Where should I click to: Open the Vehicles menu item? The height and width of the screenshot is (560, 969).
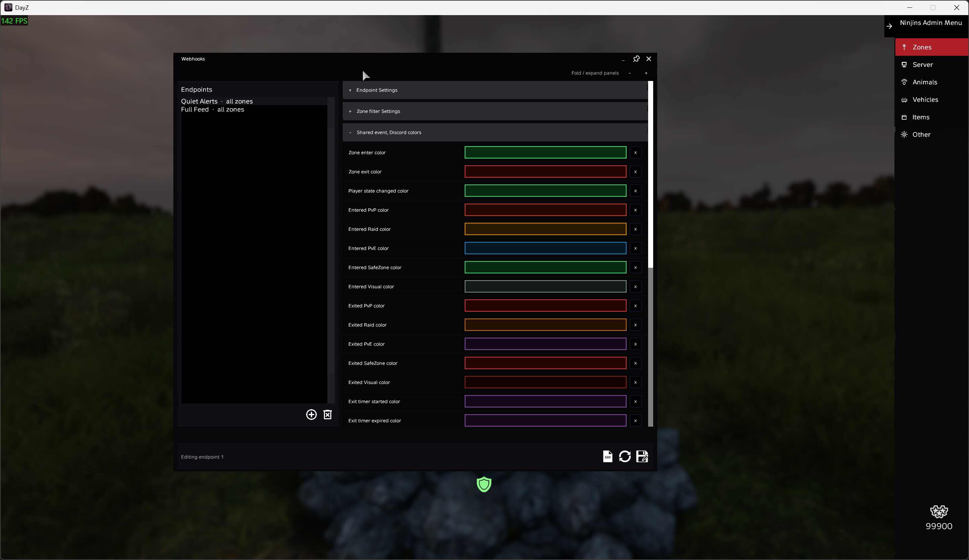pyautogui.click(x=932, y=99)
